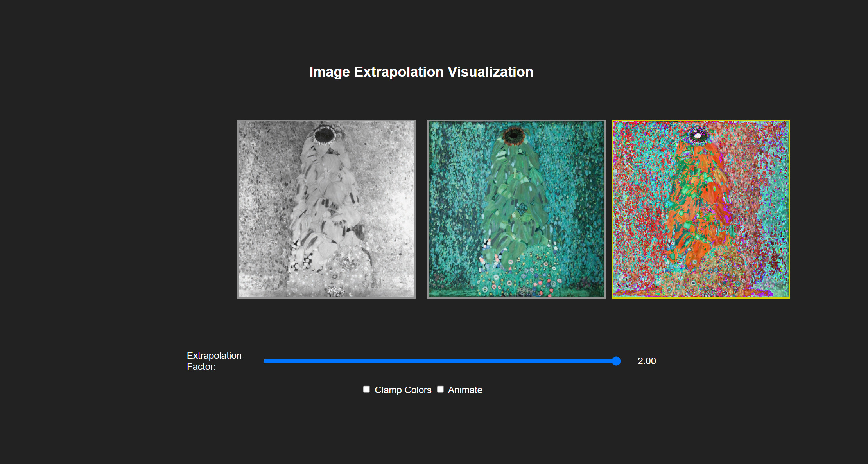Click the far left end of the slider track
868x464 pixels.
[x=266, y=361]
